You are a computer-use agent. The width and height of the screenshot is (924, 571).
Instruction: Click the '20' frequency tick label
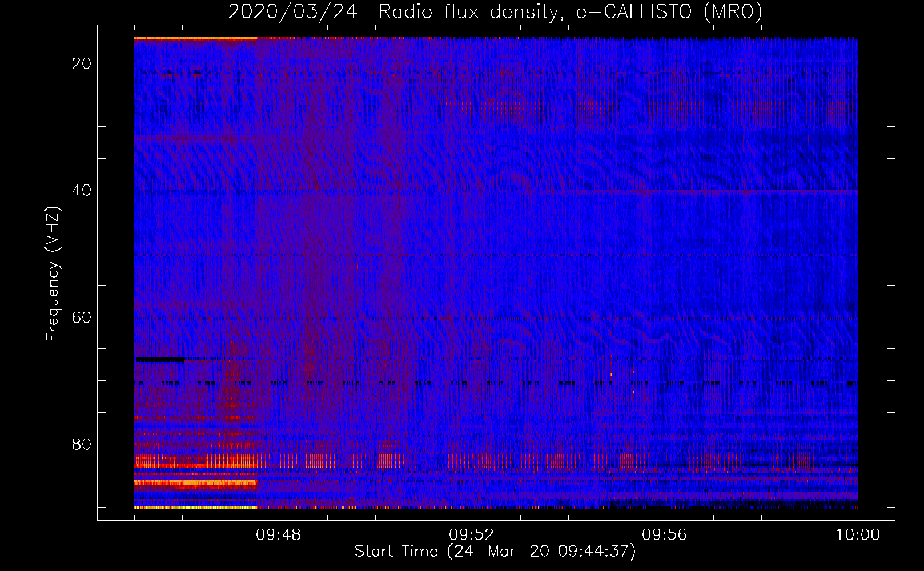[82, 63]
